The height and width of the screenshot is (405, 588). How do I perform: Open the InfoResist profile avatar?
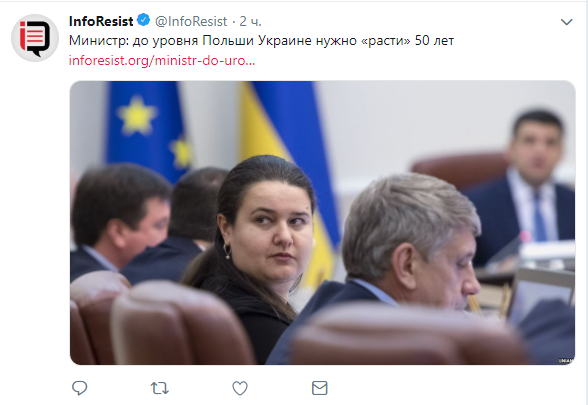point(35,38)
